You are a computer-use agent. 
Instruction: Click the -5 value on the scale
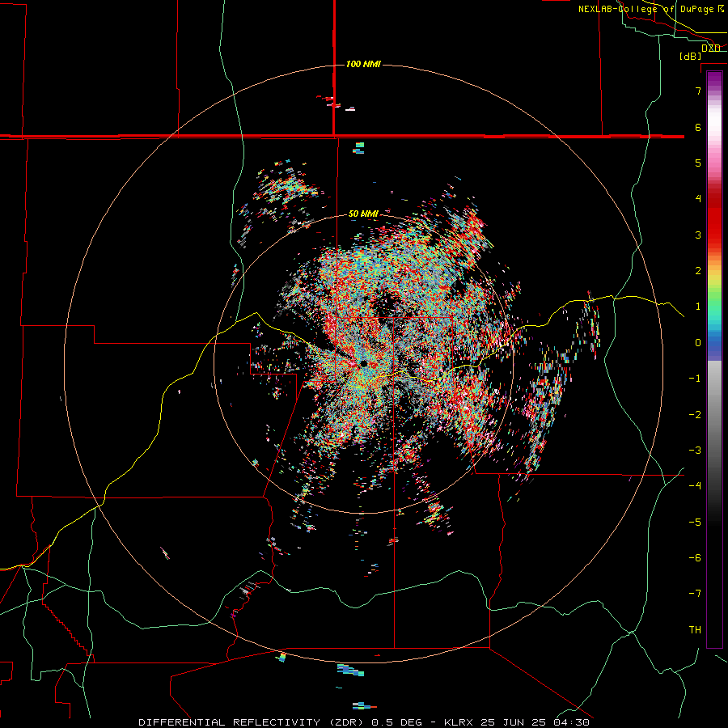(x=695, y=523)
